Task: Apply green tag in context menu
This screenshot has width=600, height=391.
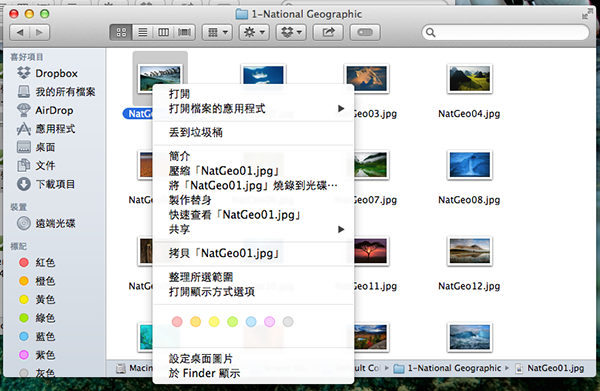Action: coord(232,322)
